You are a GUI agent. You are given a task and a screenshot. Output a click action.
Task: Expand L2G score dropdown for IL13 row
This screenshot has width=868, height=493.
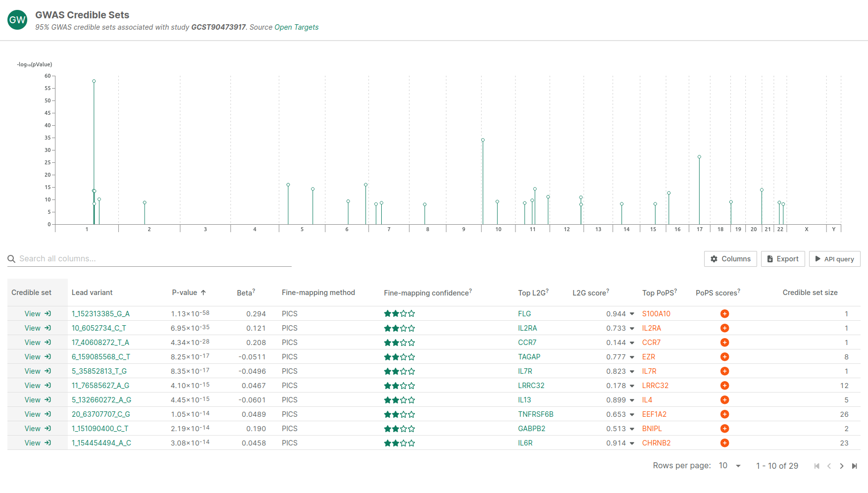pos(632,400)
